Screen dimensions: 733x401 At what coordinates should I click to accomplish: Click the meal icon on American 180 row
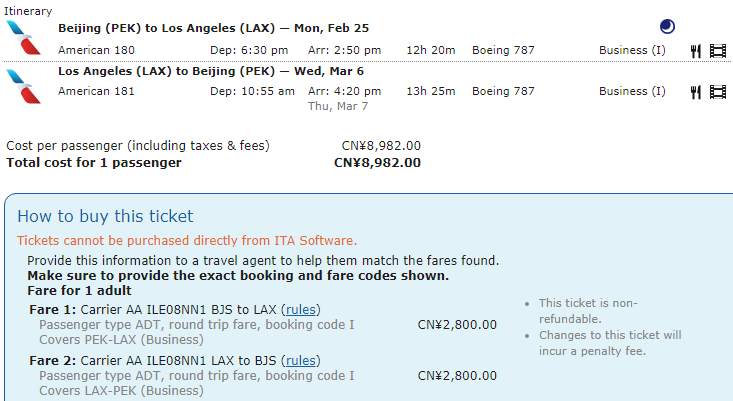(696, 49)
